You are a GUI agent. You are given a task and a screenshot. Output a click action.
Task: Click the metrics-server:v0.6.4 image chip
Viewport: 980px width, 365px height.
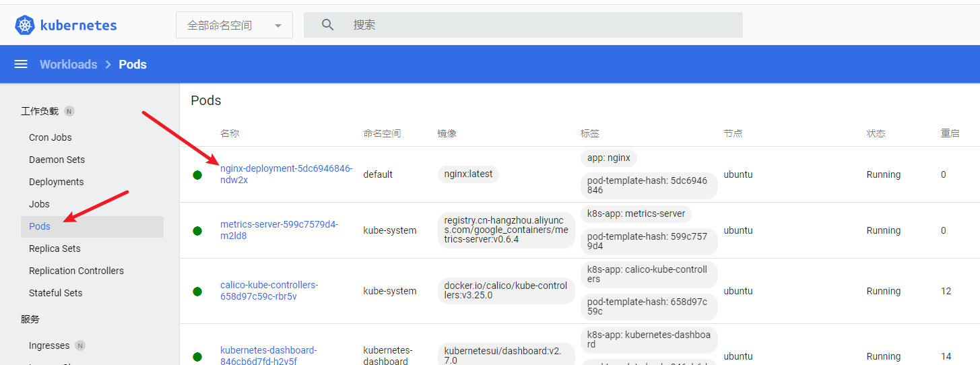click(506, 230)
